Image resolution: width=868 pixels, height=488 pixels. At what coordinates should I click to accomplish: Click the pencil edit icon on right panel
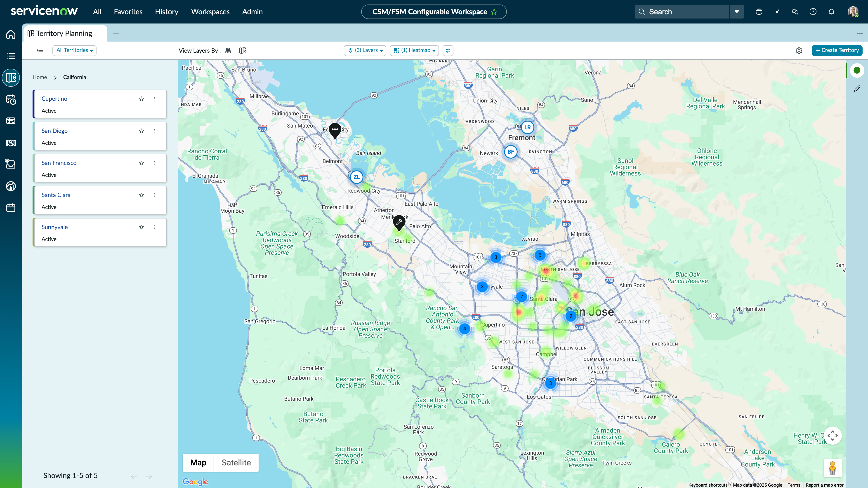point(857,89)
